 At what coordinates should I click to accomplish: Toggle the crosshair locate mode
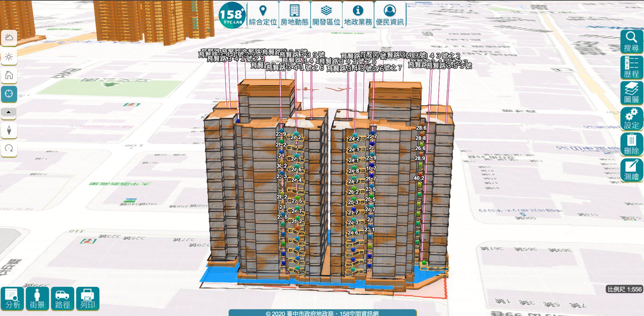pyautogui.click(x=9, y=94)
